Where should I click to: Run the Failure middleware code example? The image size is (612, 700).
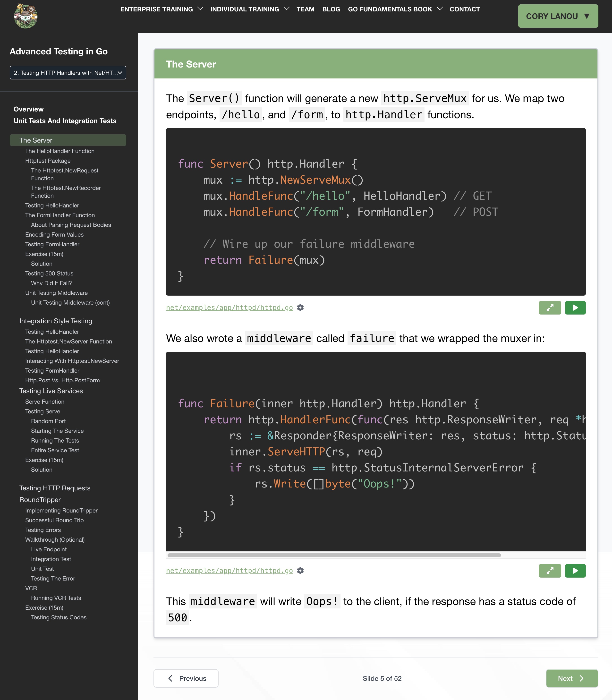(575, 571)
